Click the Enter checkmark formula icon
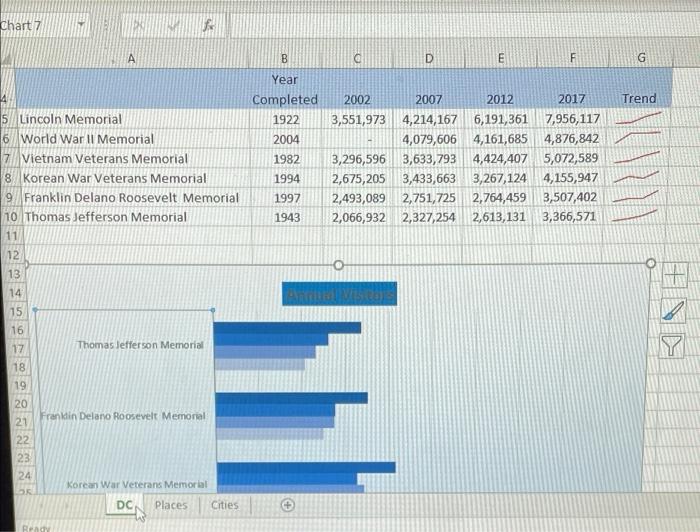The height and width of the screenshot is (532, 700). click(x=174, y=26)
